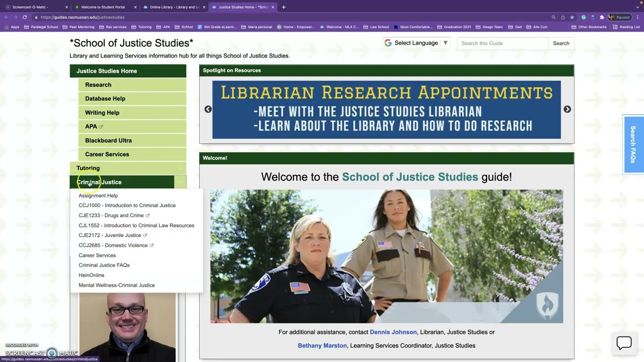This screenshot has height=362, width=644.
Task: Open the Law School bookmark folder
Action: click(x=376, y=27)
